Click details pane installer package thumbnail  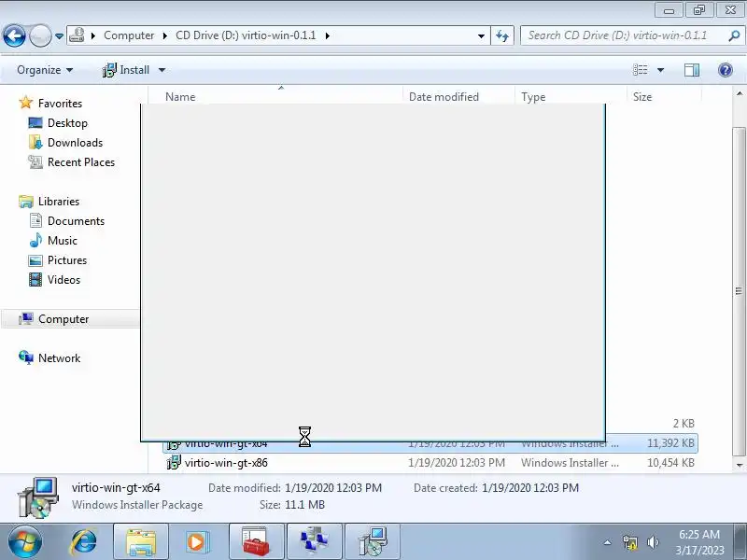(x=38, y=497)
